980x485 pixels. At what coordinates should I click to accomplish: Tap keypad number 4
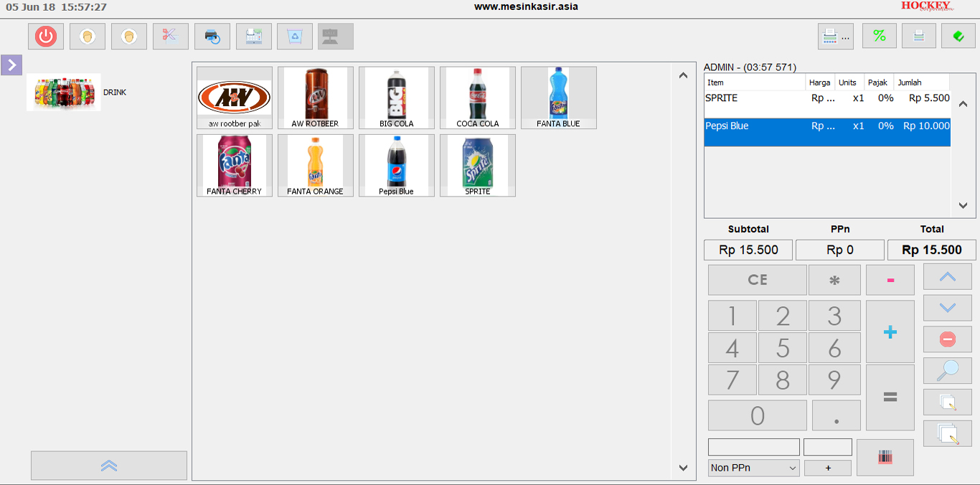(732, 348)
